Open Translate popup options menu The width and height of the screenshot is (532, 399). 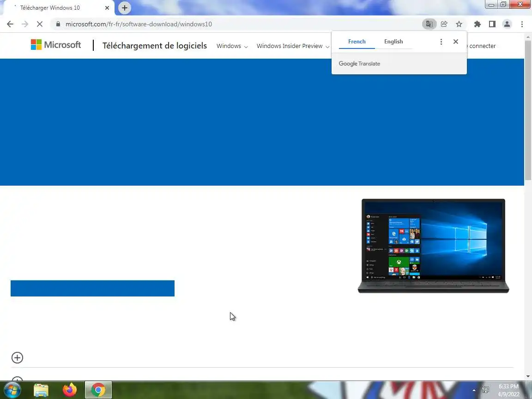(441, 42)
